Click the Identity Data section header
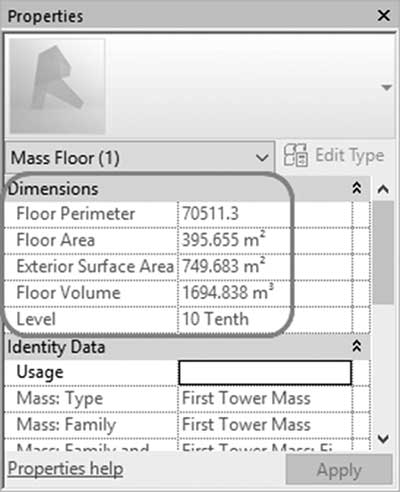The width and height of the screenshot is (400, 492). pos(188,347)
